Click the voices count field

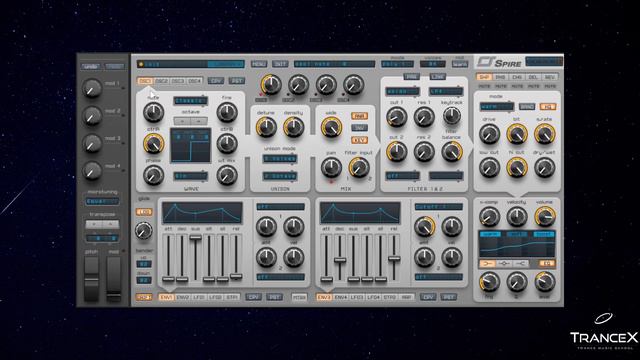coord(433,64)
